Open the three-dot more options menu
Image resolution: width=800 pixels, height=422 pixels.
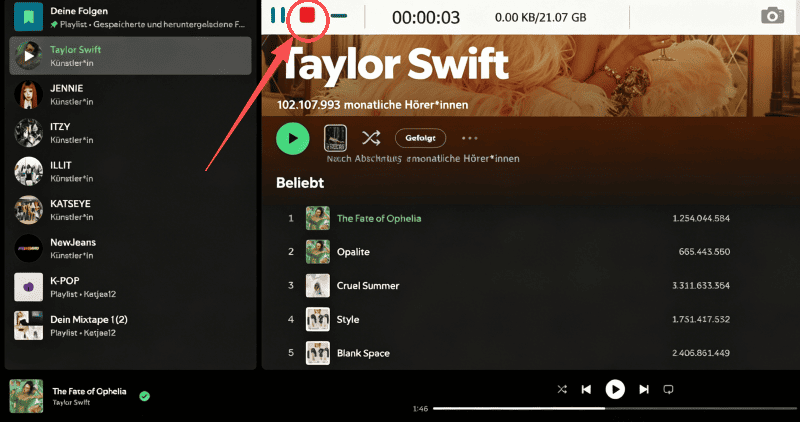[x=469, y=138]
